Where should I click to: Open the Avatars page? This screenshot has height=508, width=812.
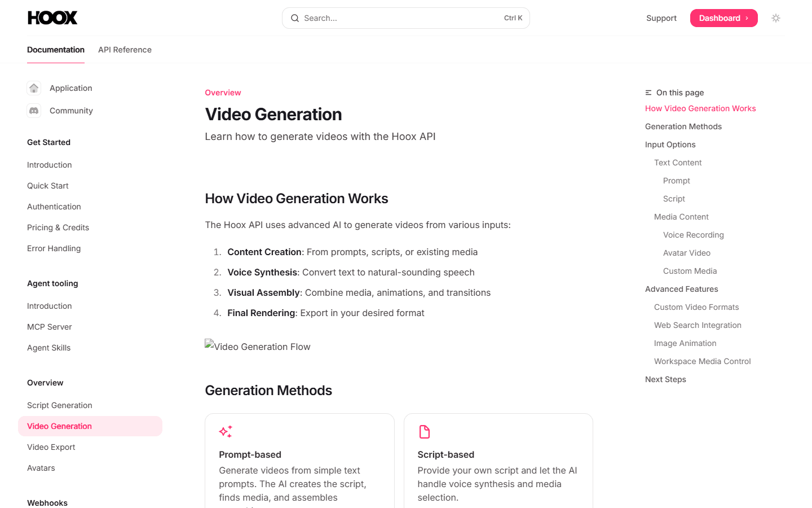(41, 468)
